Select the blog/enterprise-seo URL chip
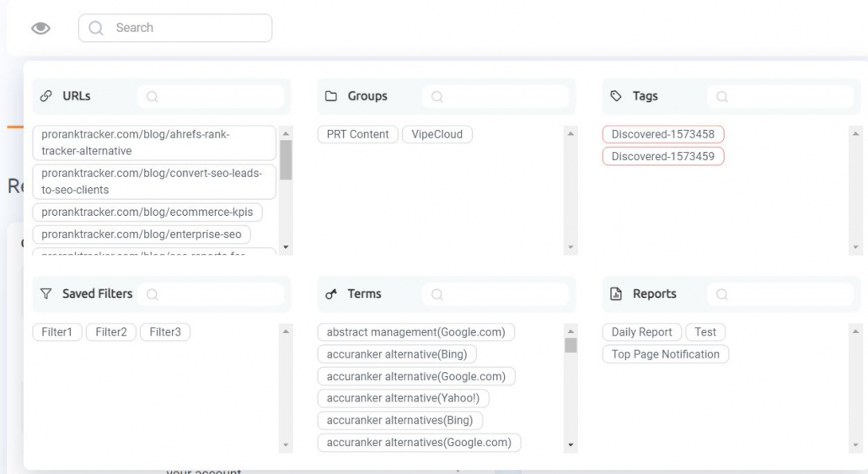868x474 pixels. pyautogui.click(x=142, y=234)
